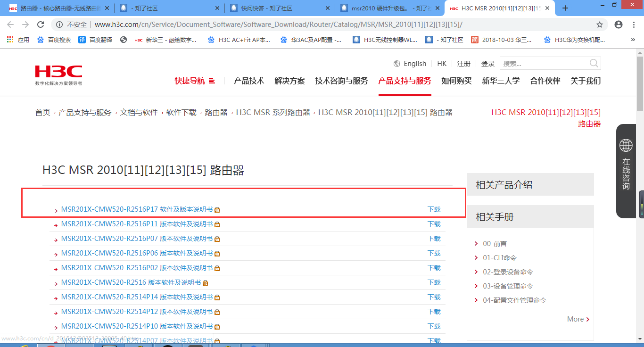Click H3C MSR 系列路由器 in the breadcrumb
The width and height of the screenshot is (644, 347).
coord(273,112)
